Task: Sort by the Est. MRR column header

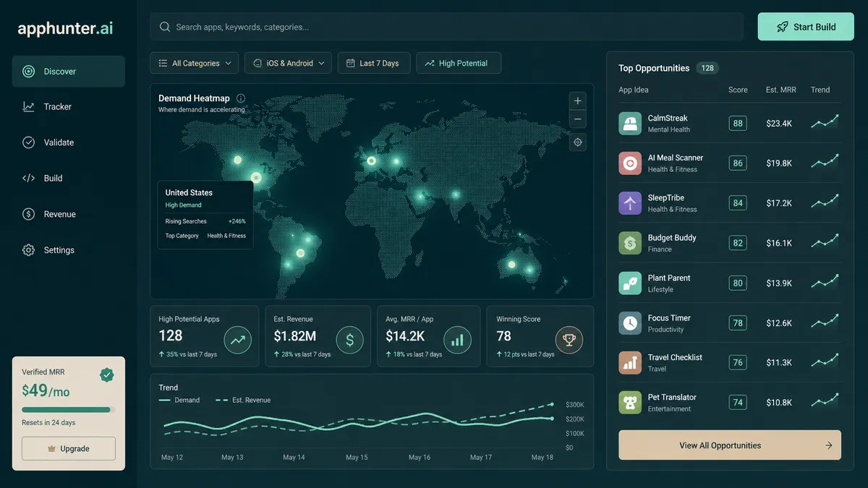Action: coord(781,90)
